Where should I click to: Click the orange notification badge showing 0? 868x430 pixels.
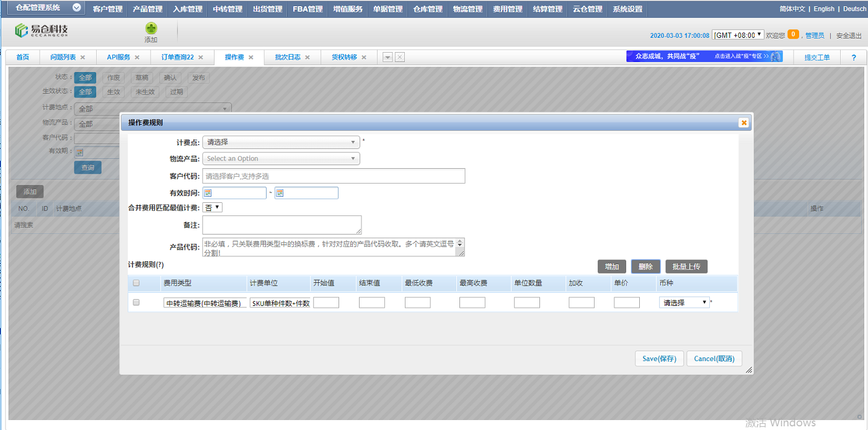click(793, 35)
